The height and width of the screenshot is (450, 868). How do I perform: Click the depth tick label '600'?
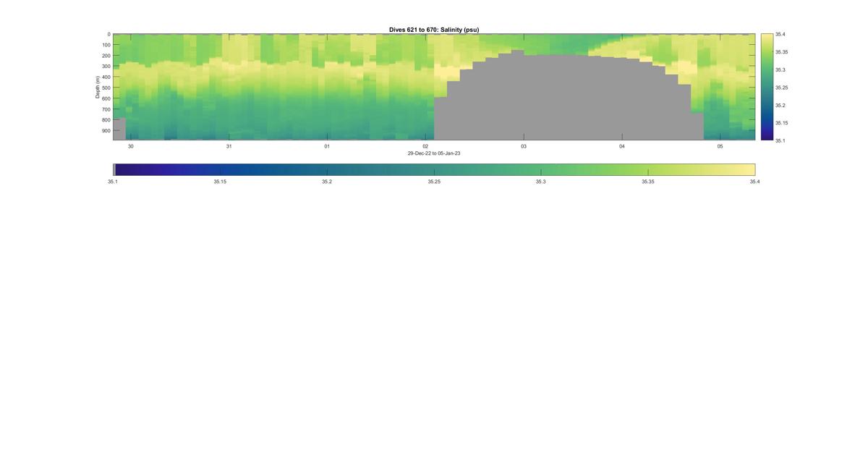(106, 99)
